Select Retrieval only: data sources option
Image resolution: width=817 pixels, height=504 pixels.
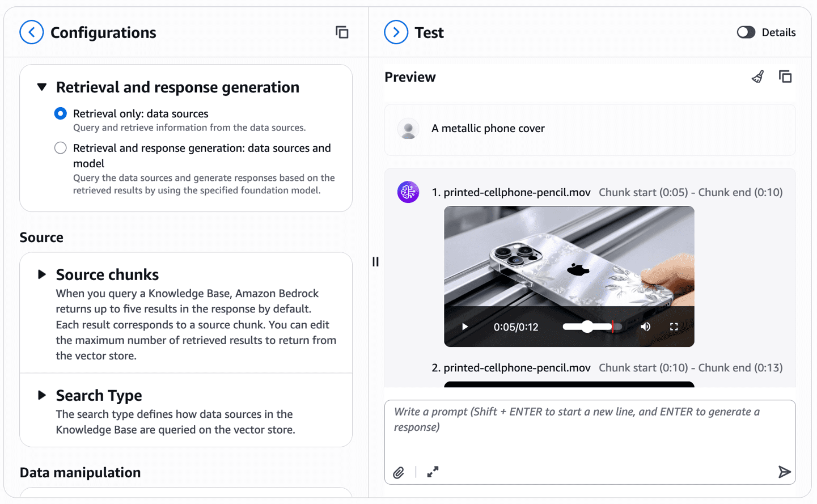pos(61,113)
